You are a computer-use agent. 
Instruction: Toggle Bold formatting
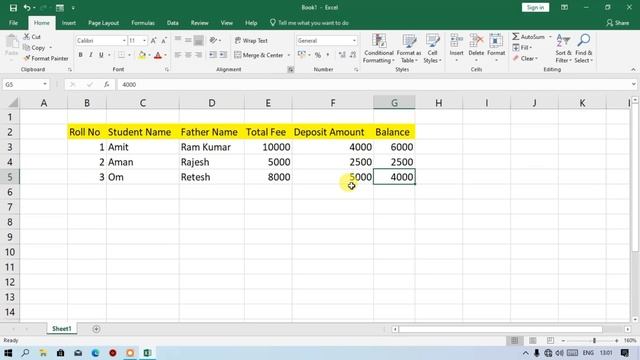click(80, 55)
